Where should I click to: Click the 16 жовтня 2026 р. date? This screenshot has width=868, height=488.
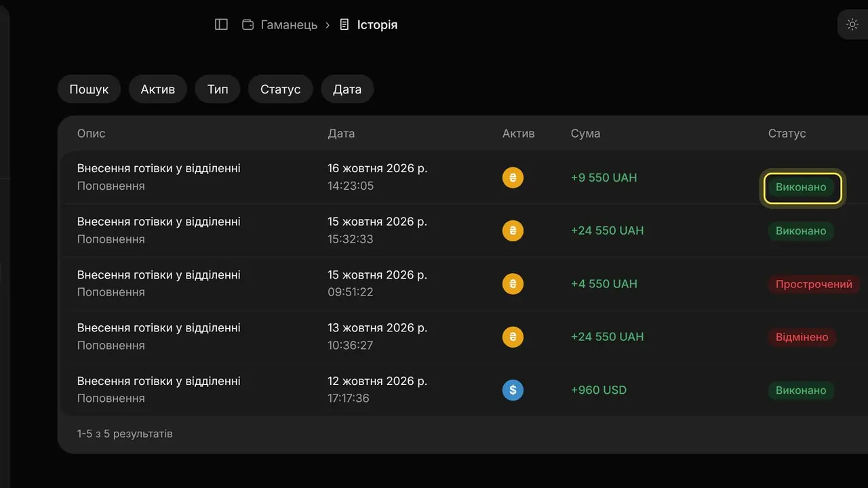point(378,168)
